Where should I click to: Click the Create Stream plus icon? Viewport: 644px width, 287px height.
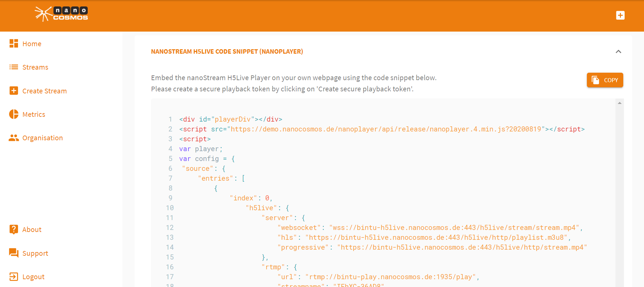pos(14,91)
